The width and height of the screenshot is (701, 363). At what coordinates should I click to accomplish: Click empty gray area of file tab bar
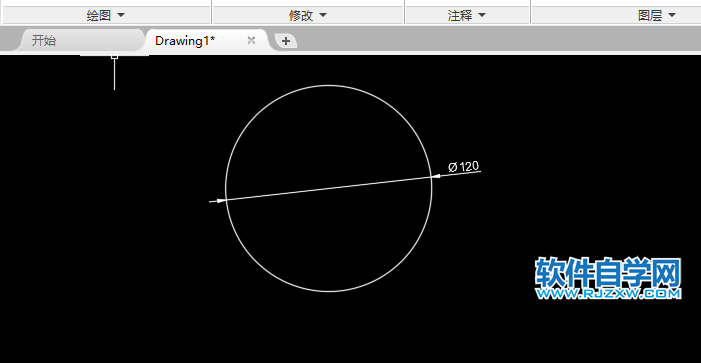coord(492,40)
